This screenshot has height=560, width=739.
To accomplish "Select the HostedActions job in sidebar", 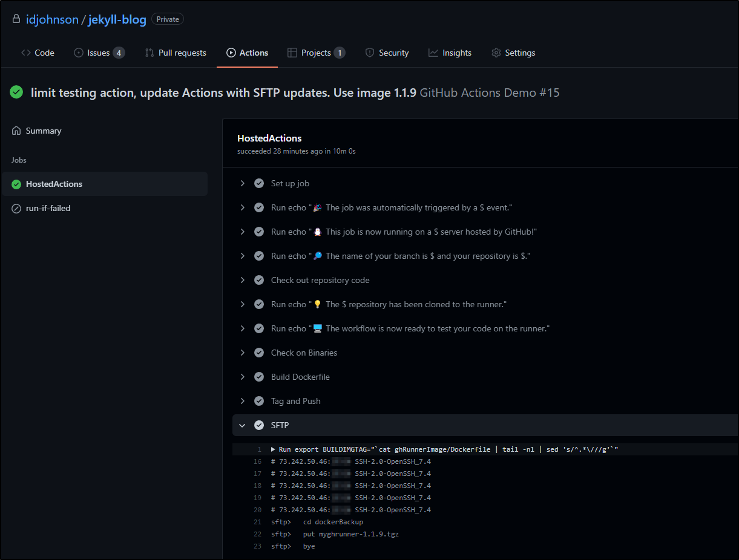I will coord(105,184).
